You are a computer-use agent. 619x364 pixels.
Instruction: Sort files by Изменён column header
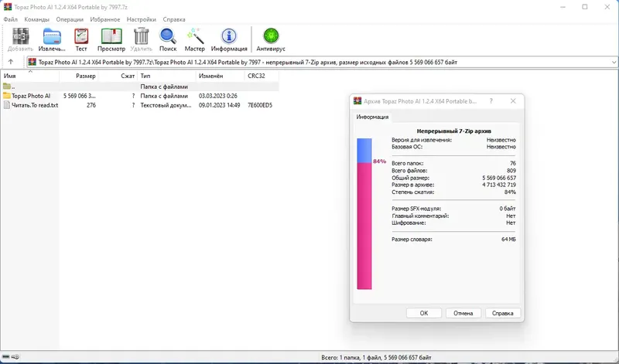point(220,76)
